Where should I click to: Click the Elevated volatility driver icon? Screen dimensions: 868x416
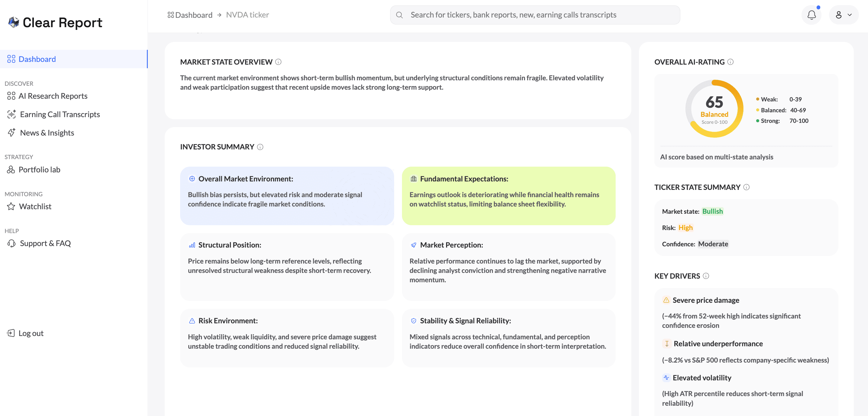[x=666, y=378]
